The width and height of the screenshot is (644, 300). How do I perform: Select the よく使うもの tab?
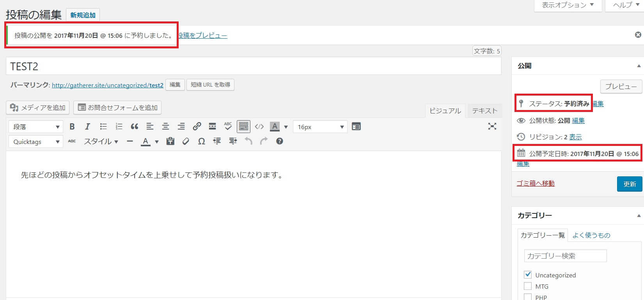point(591,235)
